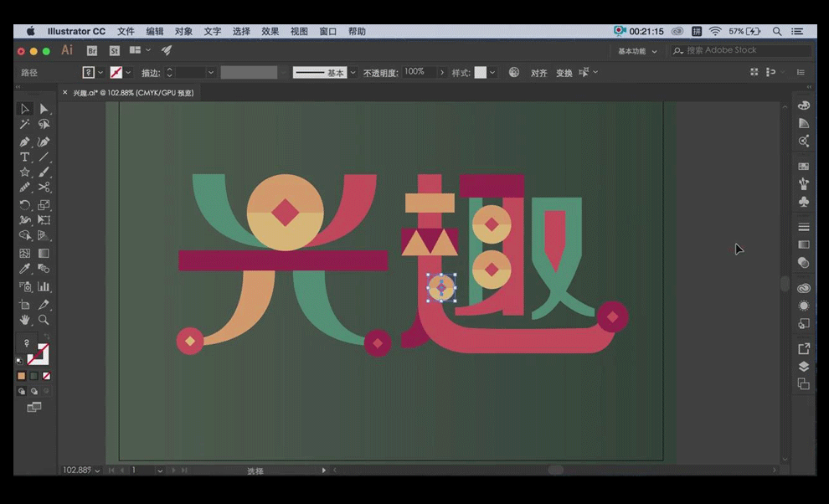829x504 pixels.
Task: Choose the Eyedropper tool
Action: coord(24,269)
